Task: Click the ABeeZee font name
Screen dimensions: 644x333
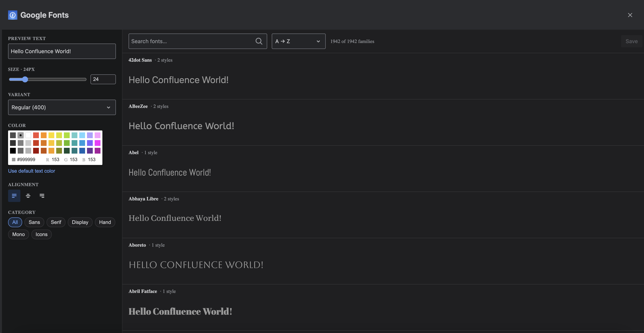Action: click(138, 106)
